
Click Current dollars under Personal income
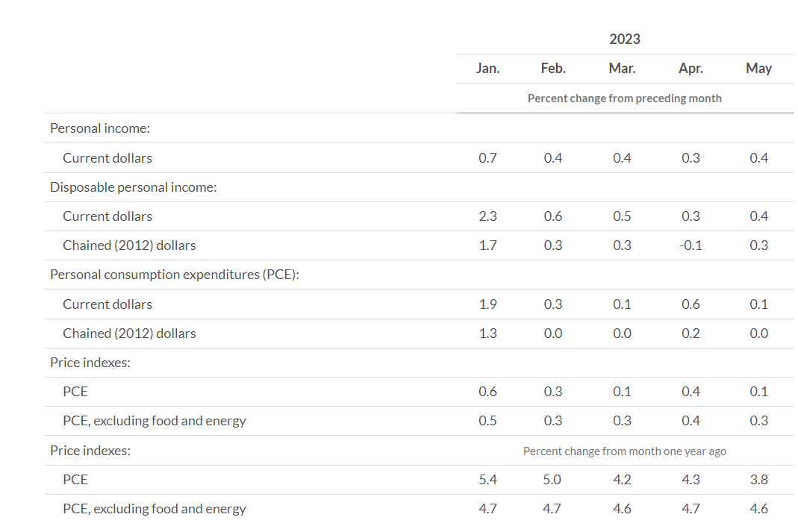(x=107, y=157)
